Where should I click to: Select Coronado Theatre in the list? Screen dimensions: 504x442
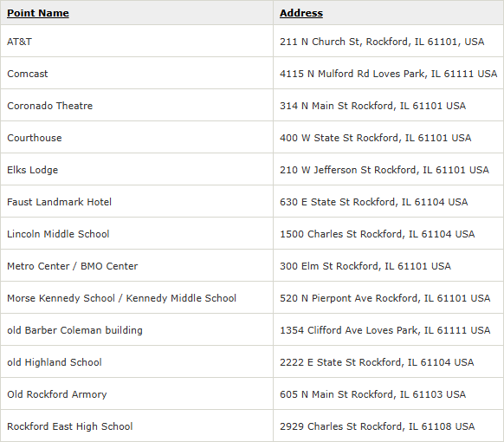(x=50, y=106)
